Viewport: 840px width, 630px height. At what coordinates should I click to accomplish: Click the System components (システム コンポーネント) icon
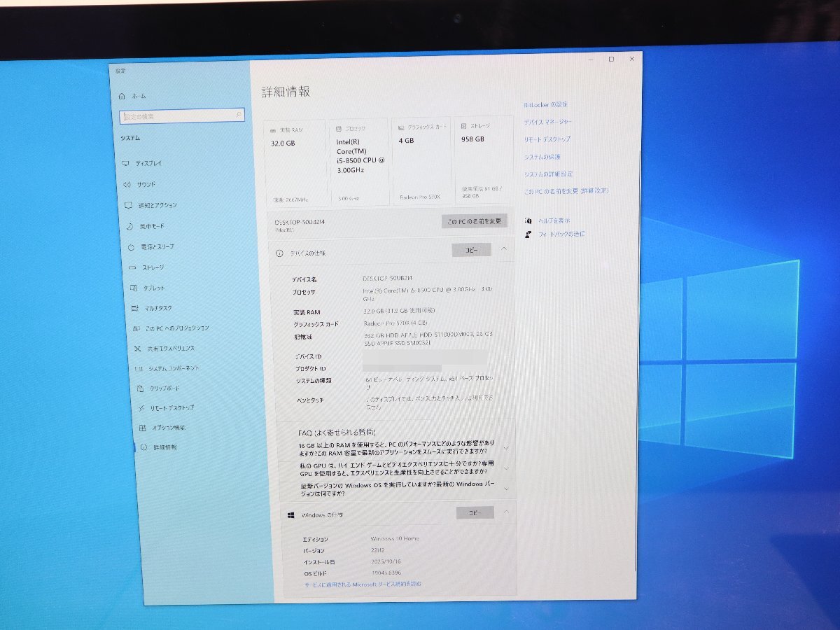(x=138, y=368)
